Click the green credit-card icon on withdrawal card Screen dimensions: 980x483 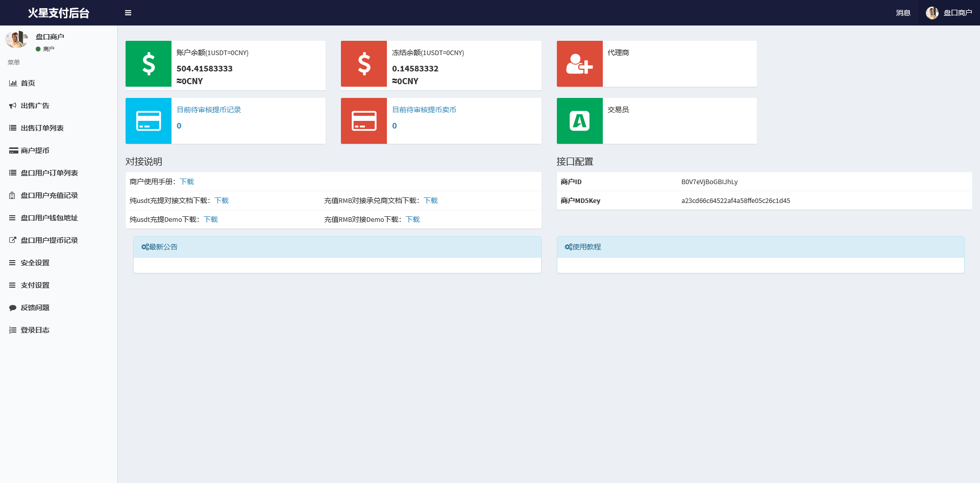pyautogui.click(x=148, y=121)
